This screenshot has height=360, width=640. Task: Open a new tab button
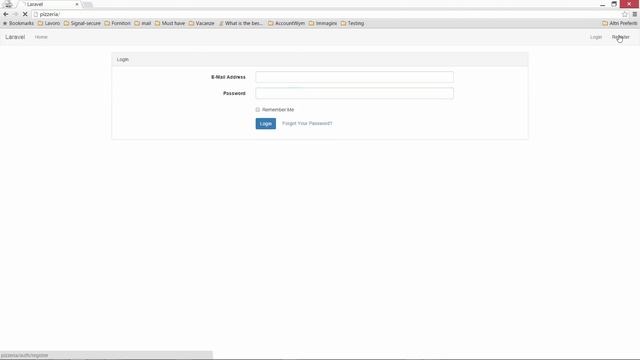pos(87,4)
